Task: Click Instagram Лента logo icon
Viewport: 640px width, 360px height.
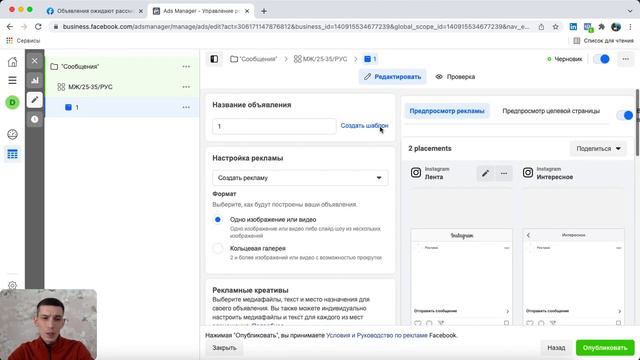Action: (416, 173)
